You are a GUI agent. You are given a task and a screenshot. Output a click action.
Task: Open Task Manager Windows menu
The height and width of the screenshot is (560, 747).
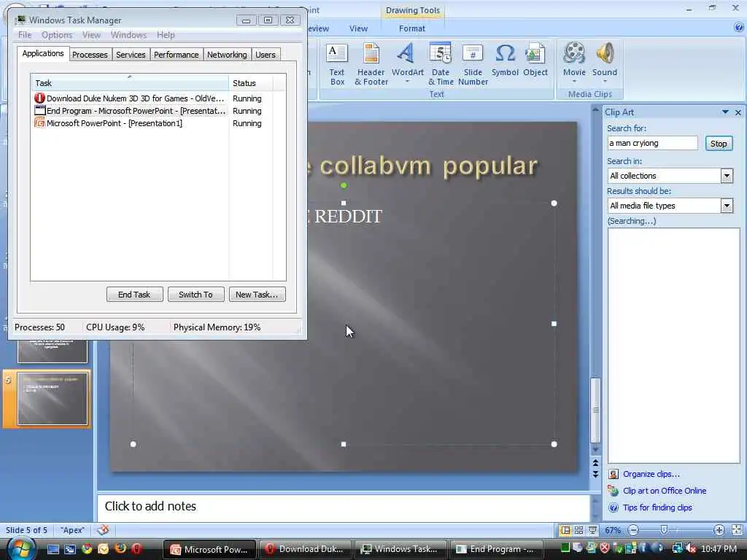pyautogui.click(x=128, y=35)
